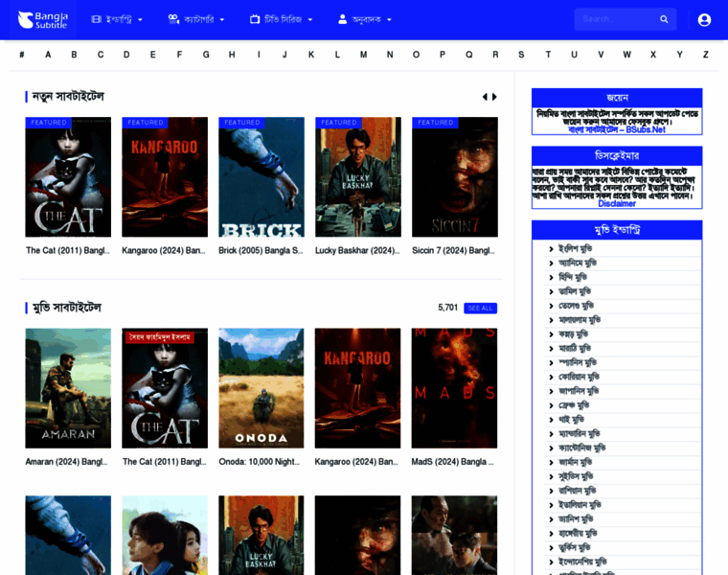Open featured Siccin 7 poster
The image size is (728, 575).
point(455,177)
